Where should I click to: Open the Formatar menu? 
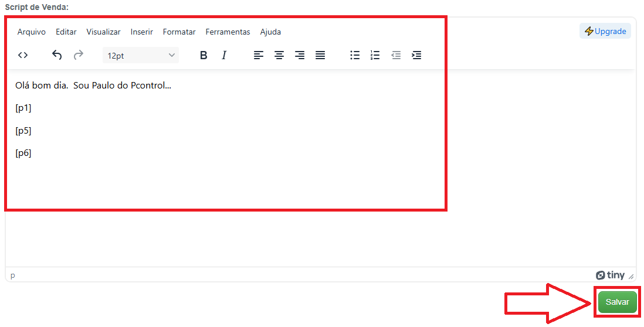pos(179,32)
